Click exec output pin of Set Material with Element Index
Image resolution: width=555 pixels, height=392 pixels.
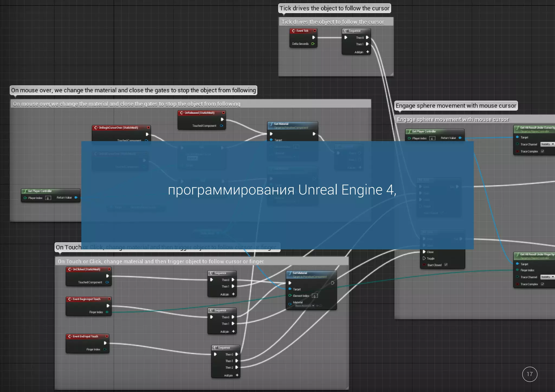[333, 283]
